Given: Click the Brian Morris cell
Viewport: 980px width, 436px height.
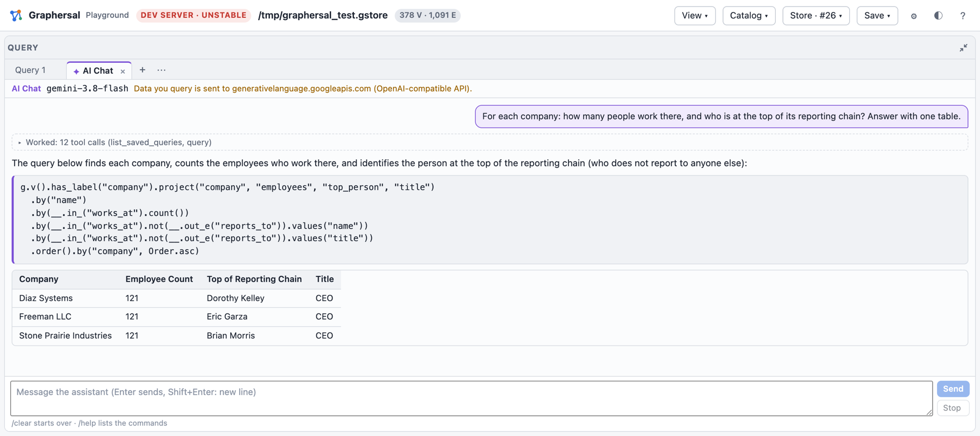Looking at the screenshot, I should (x=231, y=336).
